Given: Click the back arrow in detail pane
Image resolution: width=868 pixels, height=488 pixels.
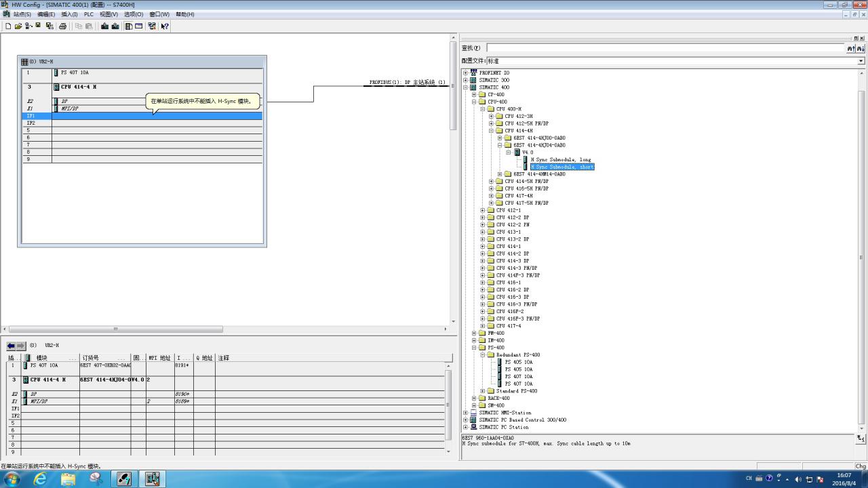Looking at the screenshot, I should [x=11, y=346].
